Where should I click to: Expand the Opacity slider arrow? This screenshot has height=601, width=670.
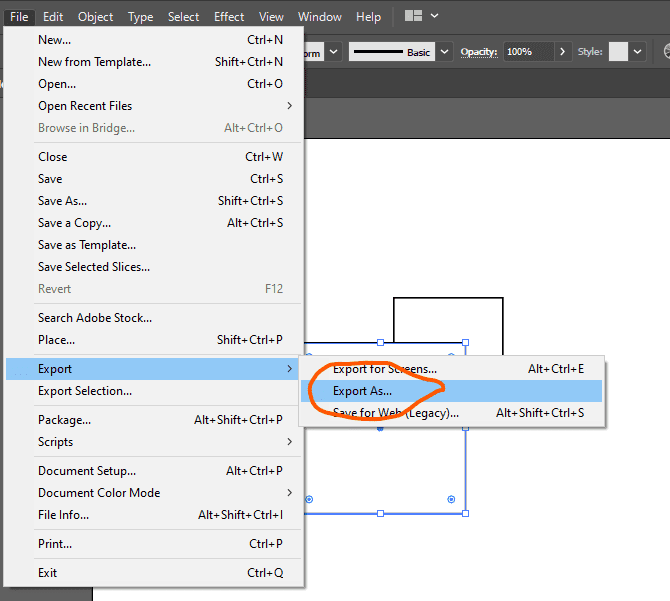click(x=563, y=52)
